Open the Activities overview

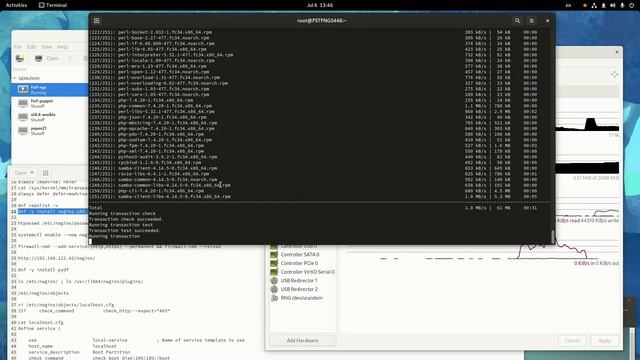pyautogui.click(x=16, y=5)
